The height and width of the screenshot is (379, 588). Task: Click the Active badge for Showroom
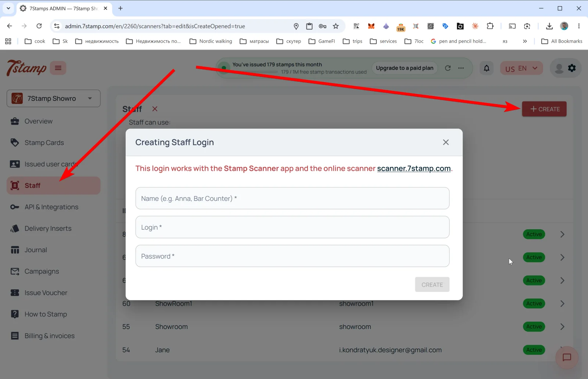tap(534, 327)
